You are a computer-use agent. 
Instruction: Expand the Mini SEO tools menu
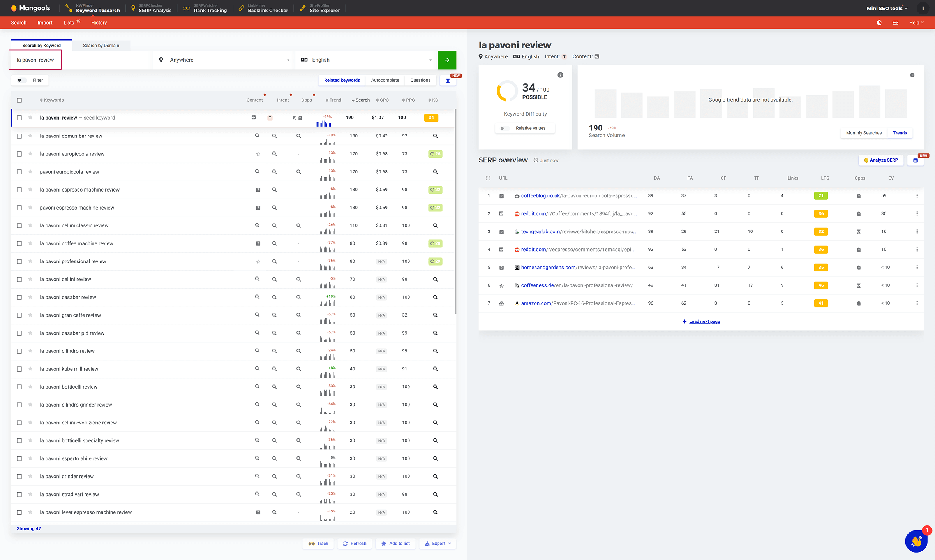(887, 8)
